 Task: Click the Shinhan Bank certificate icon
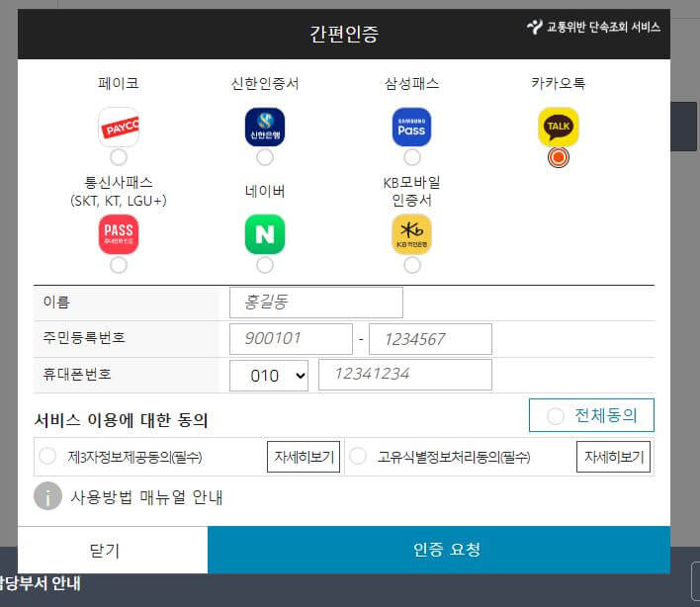[x=265, y=127]
